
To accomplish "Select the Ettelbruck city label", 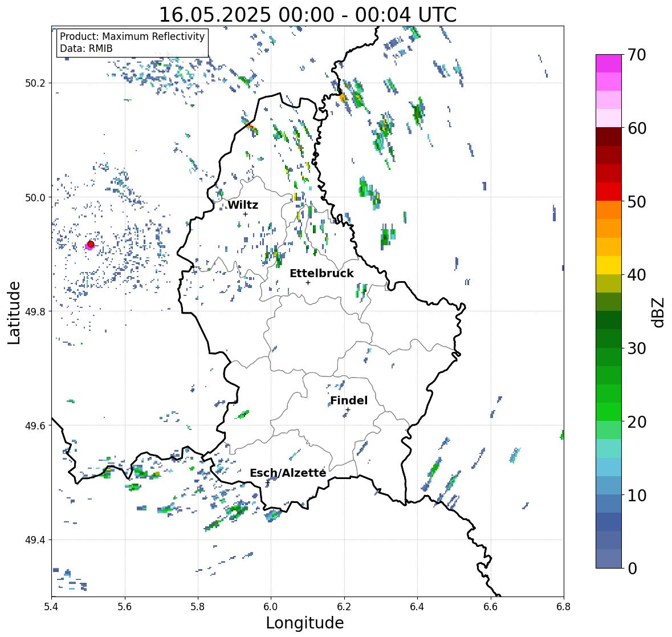I will [321, 274].
